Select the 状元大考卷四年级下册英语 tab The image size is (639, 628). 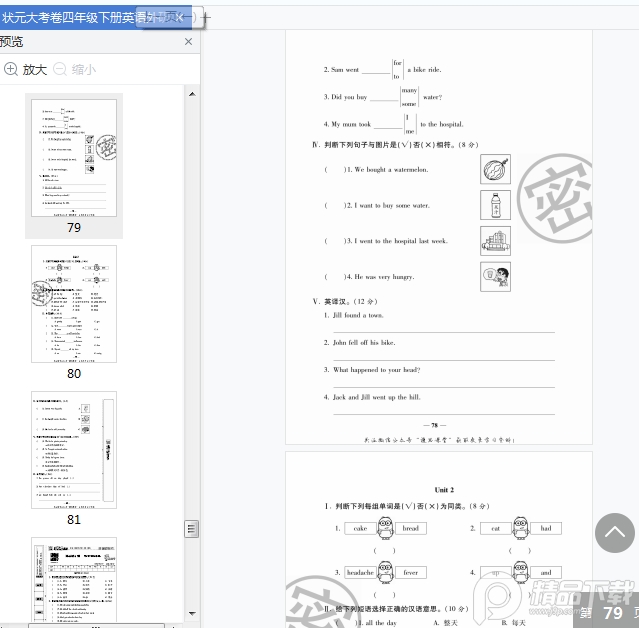coord(96,18)
